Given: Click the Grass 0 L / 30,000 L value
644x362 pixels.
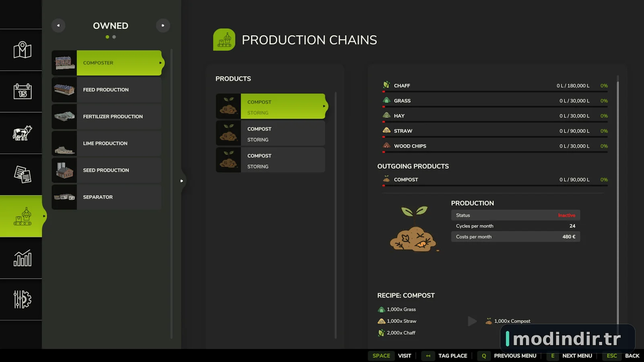Looking at the screenshot, I should (x=574, y=101).
